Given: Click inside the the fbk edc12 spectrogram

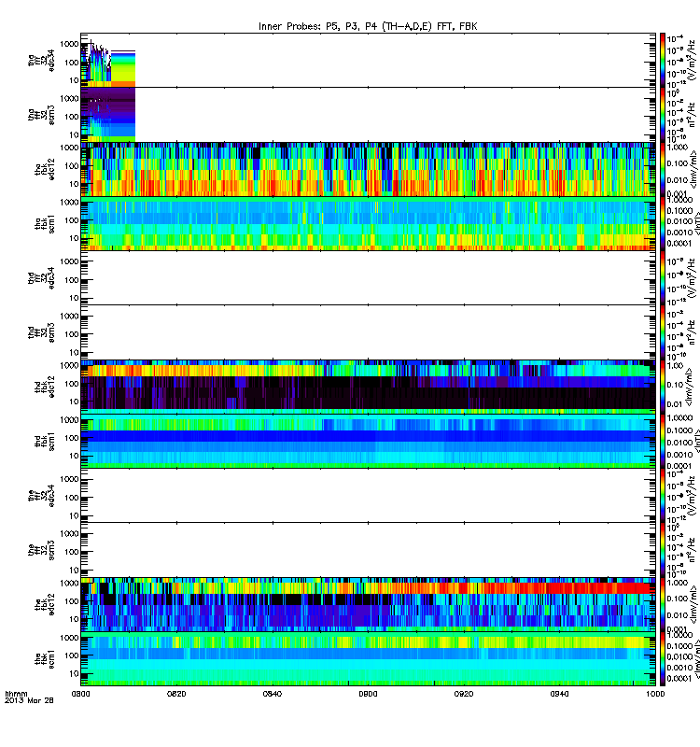Looking at the screenshot, I should 368,604.
